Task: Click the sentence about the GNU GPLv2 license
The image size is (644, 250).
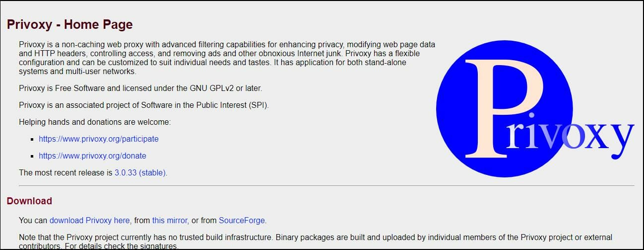Action: 140,88
